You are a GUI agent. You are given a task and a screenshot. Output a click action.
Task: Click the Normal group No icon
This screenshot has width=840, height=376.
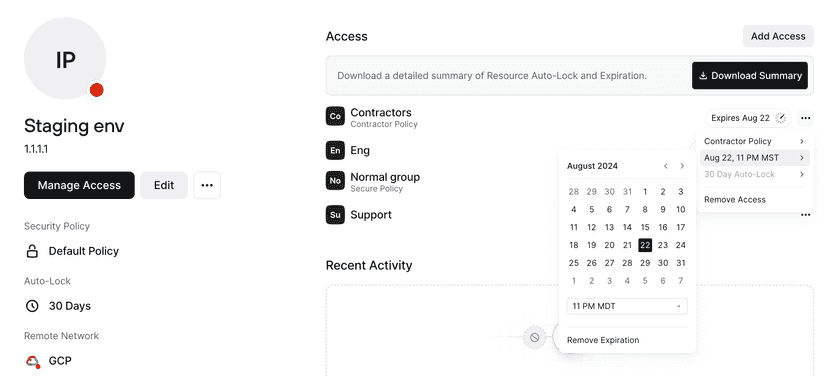pos(335,181)
